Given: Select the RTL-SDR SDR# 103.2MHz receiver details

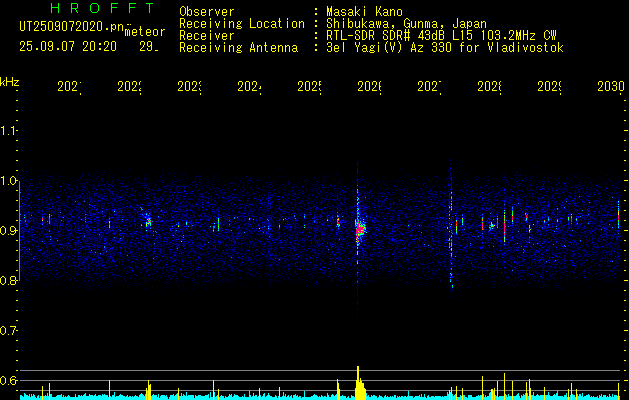Looking at the screenshot, I should point(441,36).
